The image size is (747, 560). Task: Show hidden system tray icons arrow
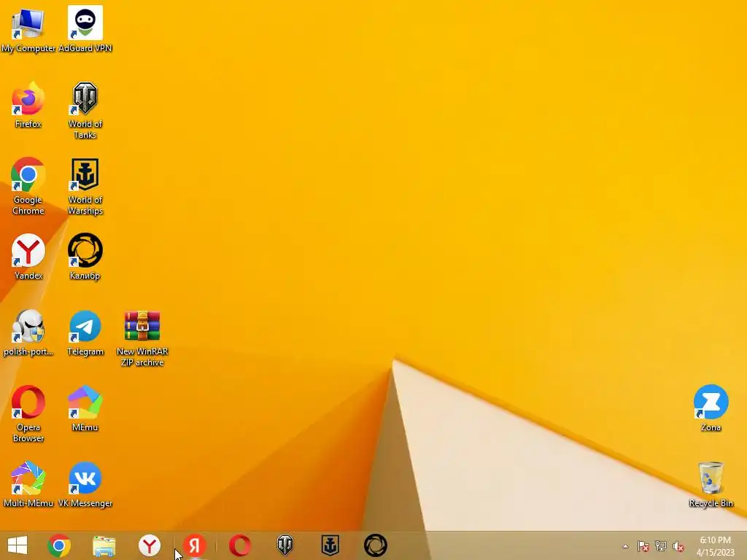(625, 546)
